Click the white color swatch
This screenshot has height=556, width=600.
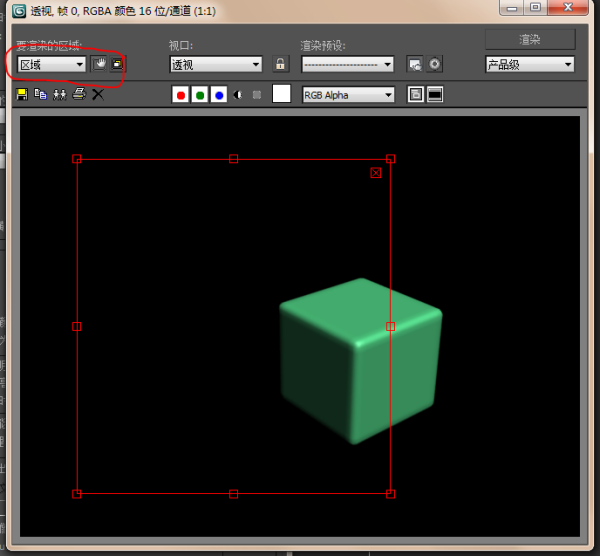point(282,94)
